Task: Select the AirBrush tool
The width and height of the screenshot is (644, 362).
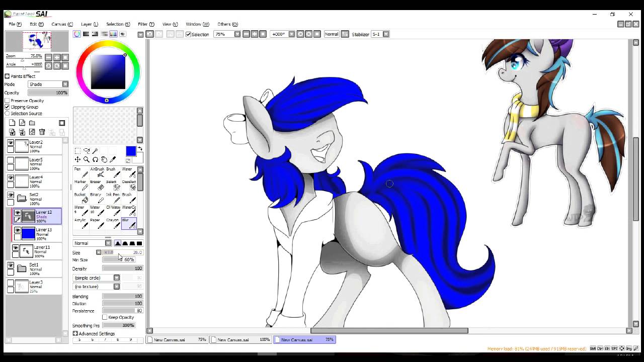Action: coord(97,172)
